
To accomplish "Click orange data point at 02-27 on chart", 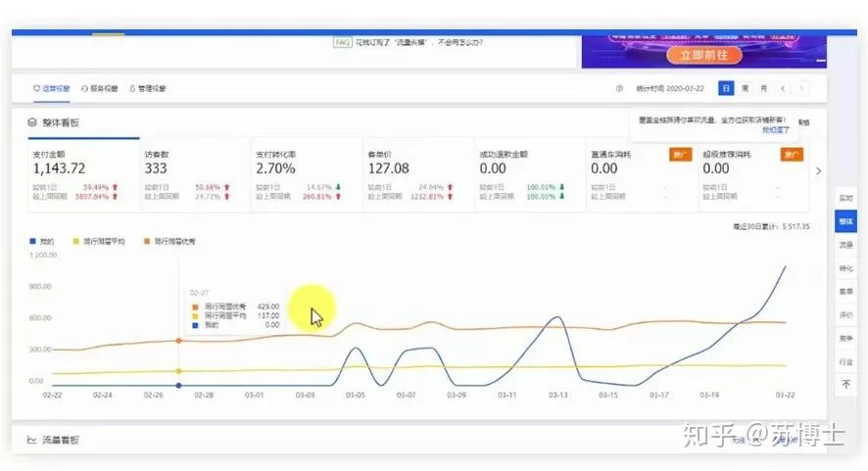I will pyautogui.click(x=178, y=341).
